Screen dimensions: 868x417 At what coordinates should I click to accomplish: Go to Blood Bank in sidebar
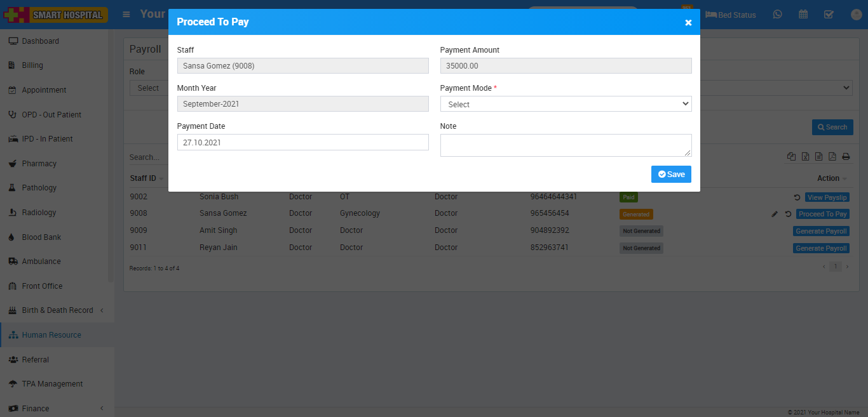(x=41, y=237)
